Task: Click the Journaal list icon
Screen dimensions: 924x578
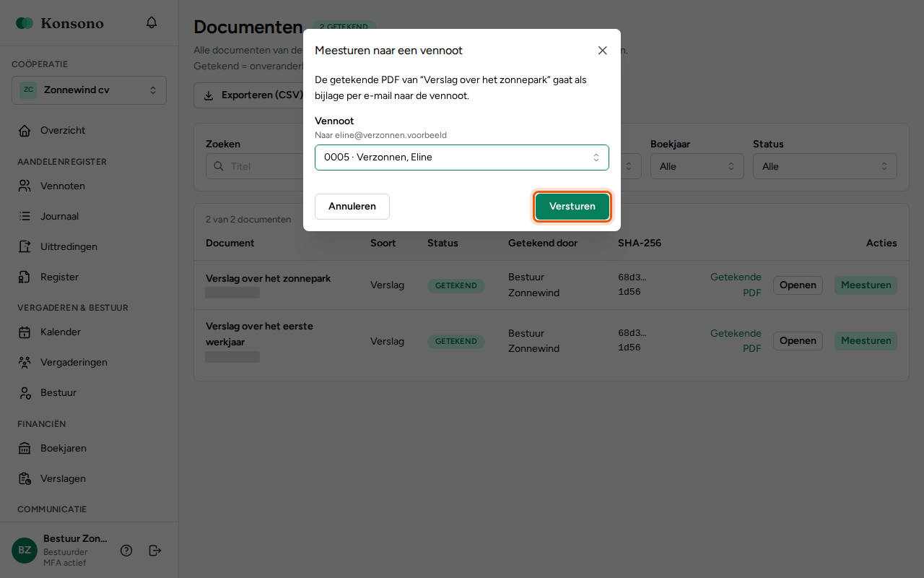Action: coord(25,216)
